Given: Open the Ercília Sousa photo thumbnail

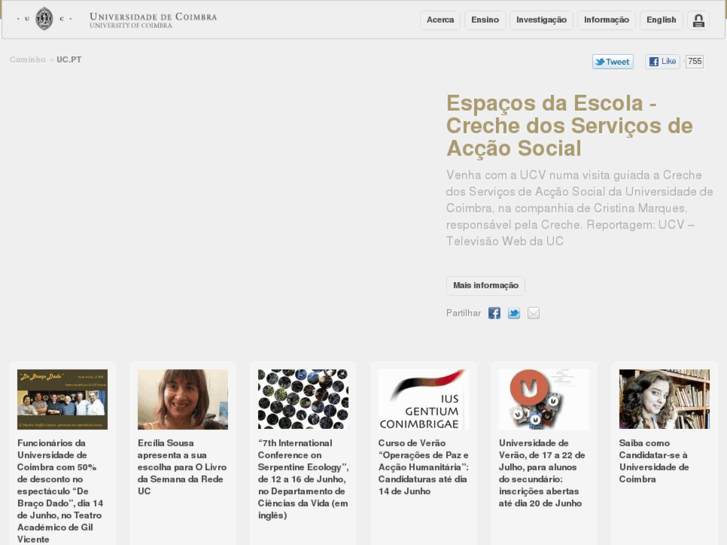Looking at the screenshot, I should click(183, 399).
